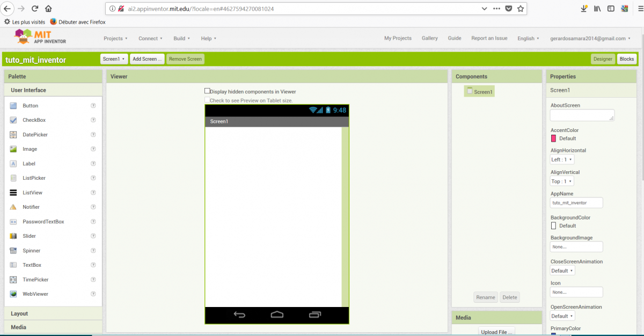Screen dimensions: 644x336
Task: Expand the Media palette section
Action: click(x=53, y=327)
